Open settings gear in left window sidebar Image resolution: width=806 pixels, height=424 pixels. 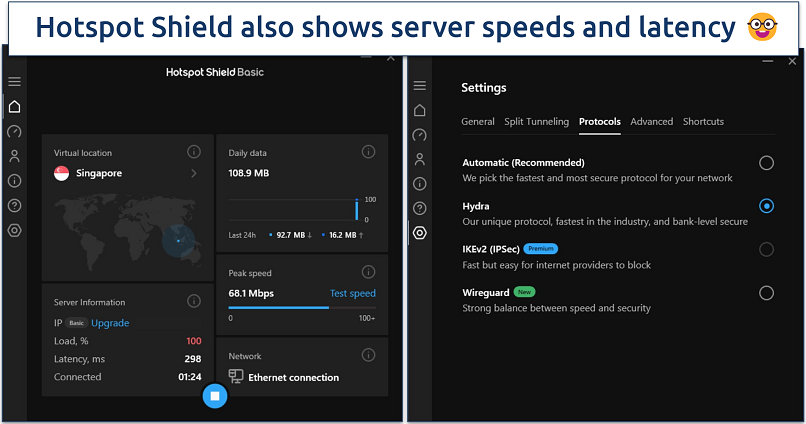tap(14, 230)
